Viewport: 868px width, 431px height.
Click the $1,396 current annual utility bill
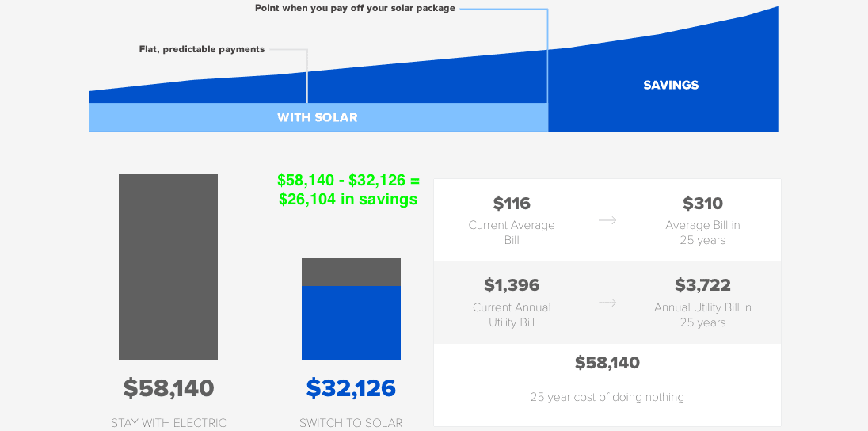(512, 285)
